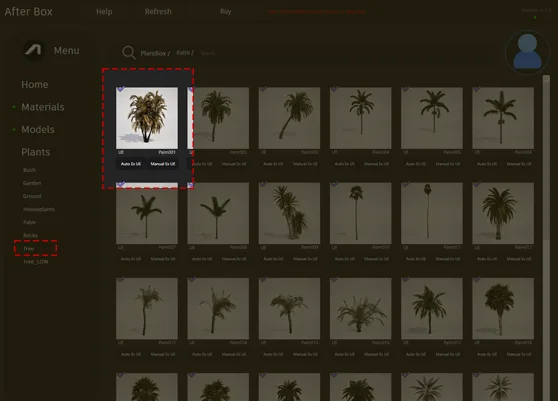The image size is (558, 401).
Task: Click the search magnifier icon
Action: [128, 53]
